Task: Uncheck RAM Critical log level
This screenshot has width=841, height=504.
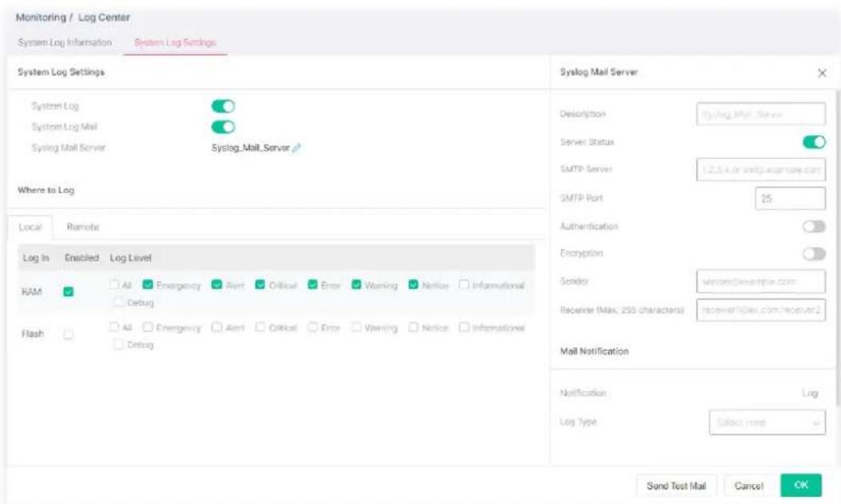Action: (260, 284)
